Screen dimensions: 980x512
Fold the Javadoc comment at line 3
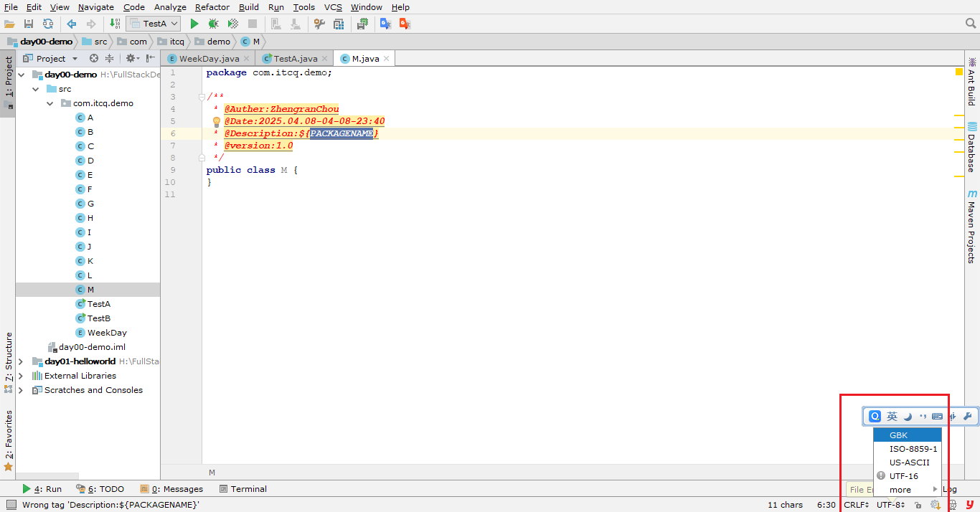[x=202, y=97]
